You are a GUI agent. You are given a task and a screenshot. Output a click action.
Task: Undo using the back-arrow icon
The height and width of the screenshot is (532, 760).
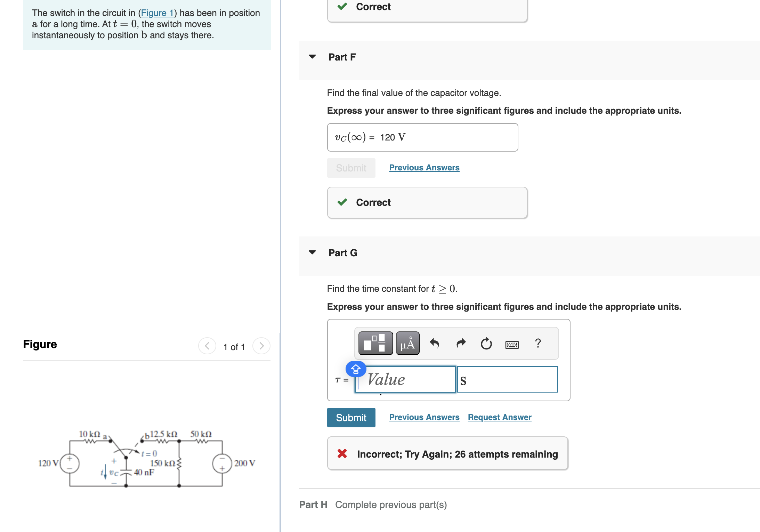(x=434, y=343)
